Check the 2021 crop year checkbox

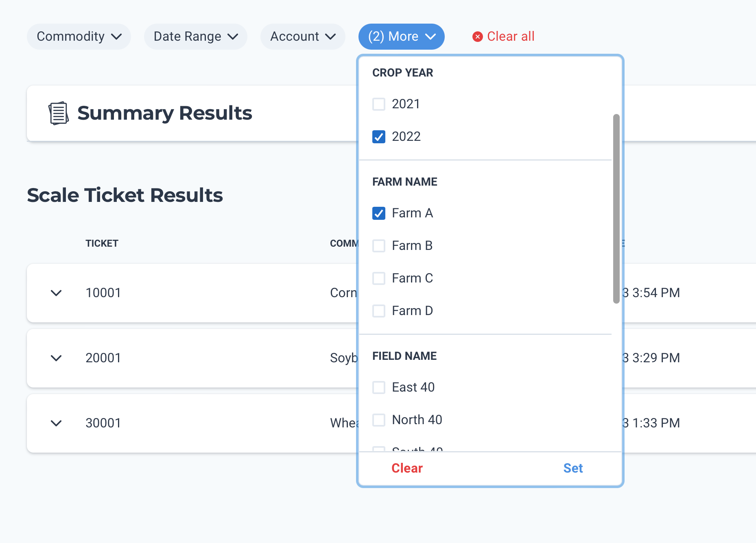pyautogui.click(x=379, y=104)
